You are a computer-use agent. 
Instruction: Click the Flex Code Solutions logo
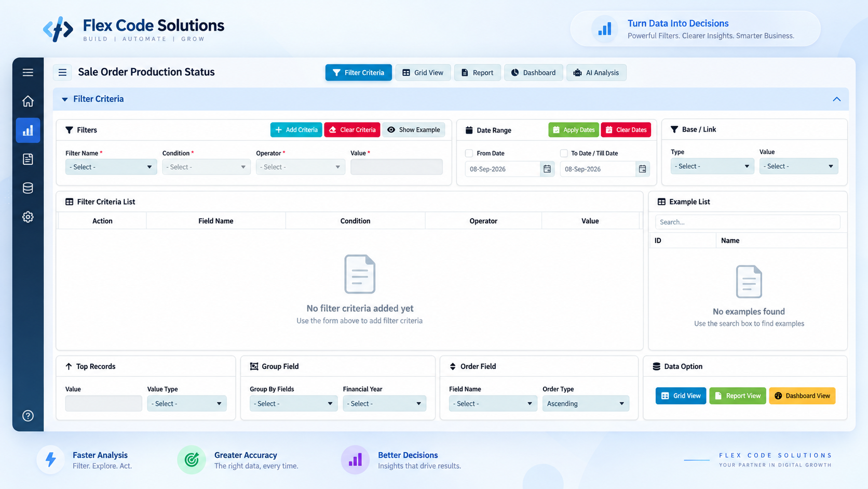tap(133, 29)
